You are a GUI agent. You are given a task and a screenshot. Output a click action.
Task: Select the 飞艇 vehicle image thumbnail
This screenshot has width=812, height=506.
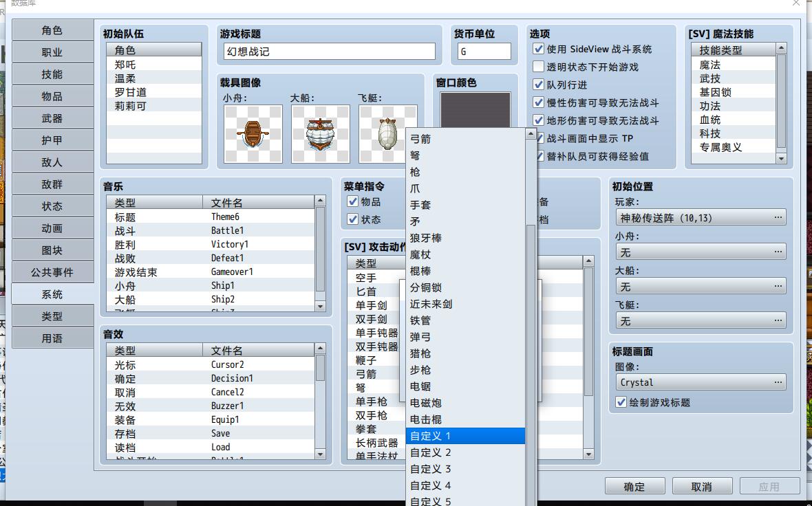(x=388, y=134)
